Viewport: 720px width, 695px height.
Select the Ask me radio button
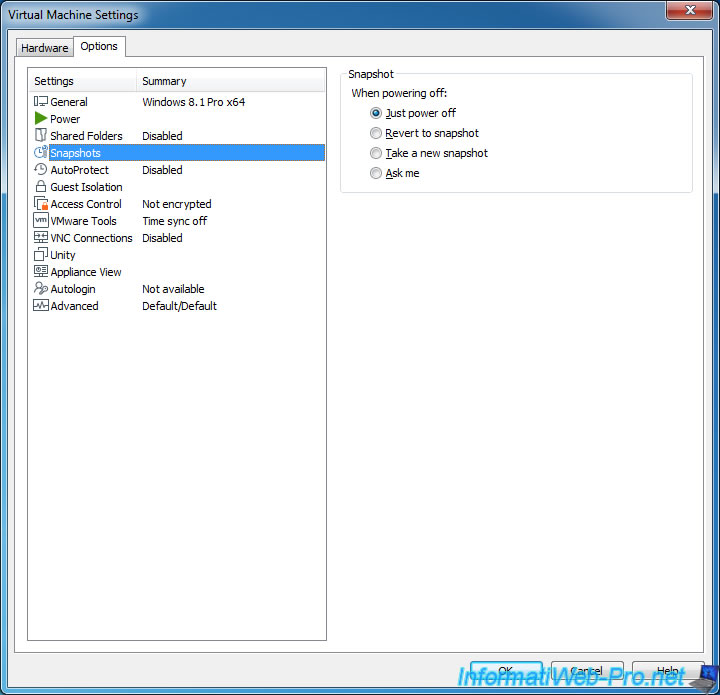376,173
